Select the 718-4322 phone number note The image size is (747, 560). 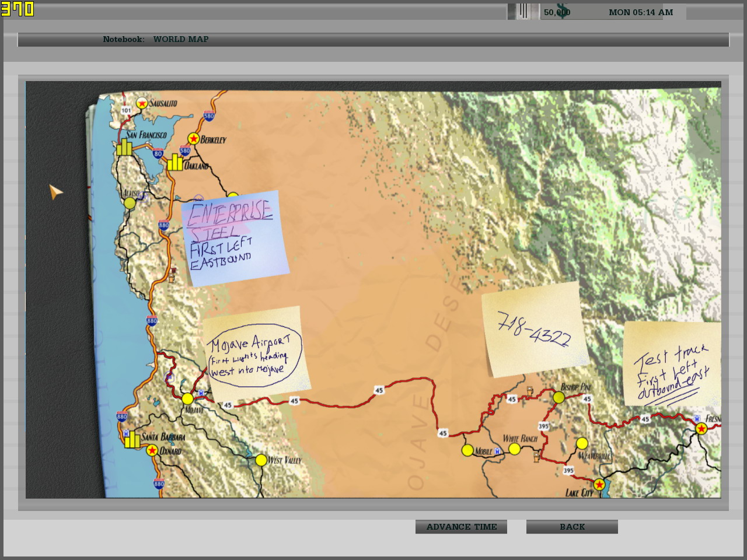tap(533, 329)
